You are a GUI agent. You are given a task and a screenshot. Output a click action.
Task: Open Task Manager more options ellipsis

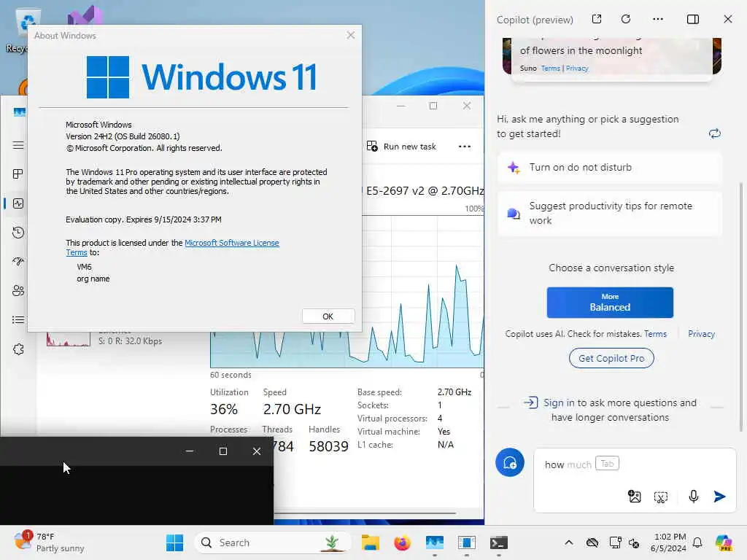[x=465, y=146]
